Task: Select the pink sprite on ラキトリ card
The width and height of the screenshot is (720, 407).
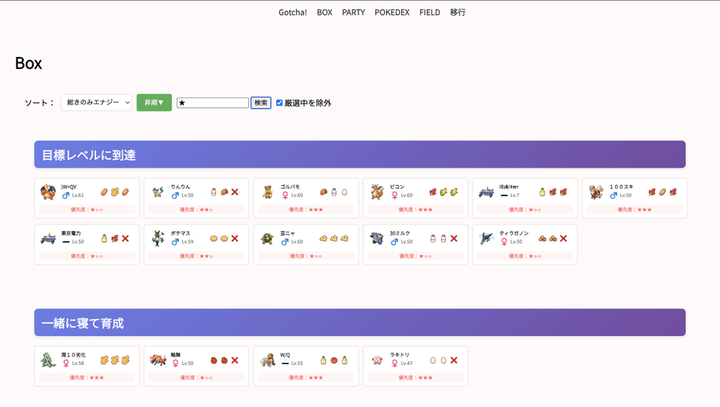Action: pyautogui.click(x=377, y=360)
